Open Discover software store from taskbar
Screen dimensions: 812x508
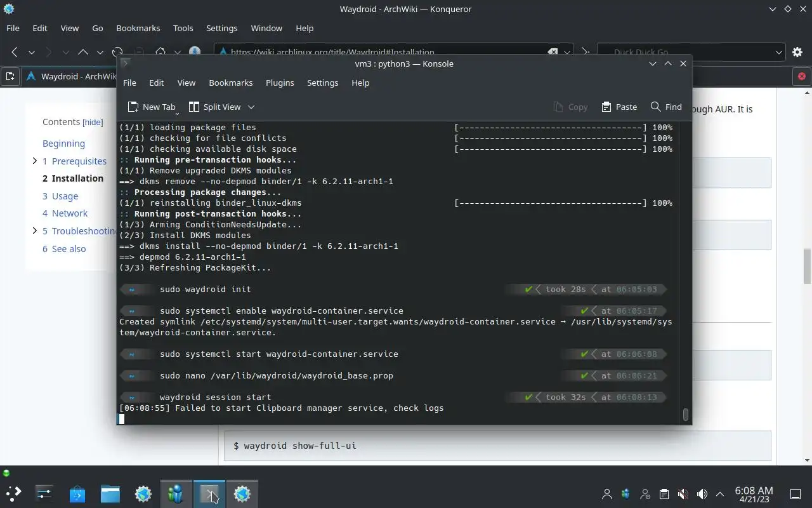(77, 493)
